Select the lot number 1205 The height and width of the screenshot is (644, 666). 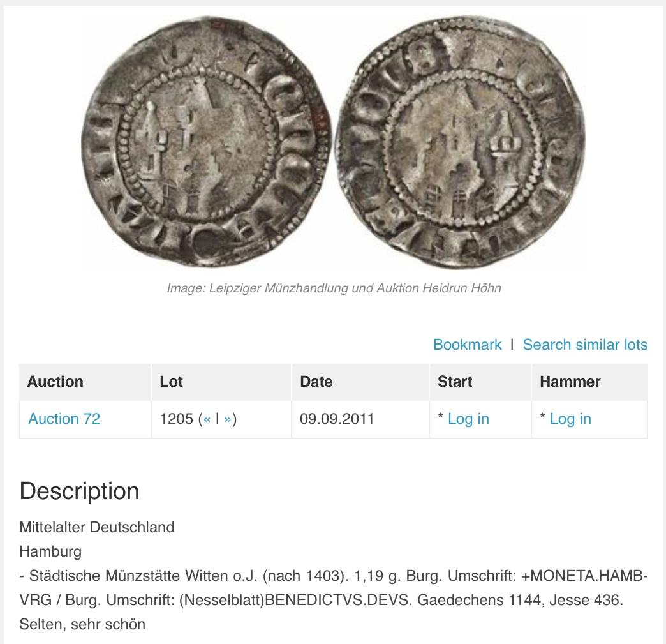coord(176,419)
